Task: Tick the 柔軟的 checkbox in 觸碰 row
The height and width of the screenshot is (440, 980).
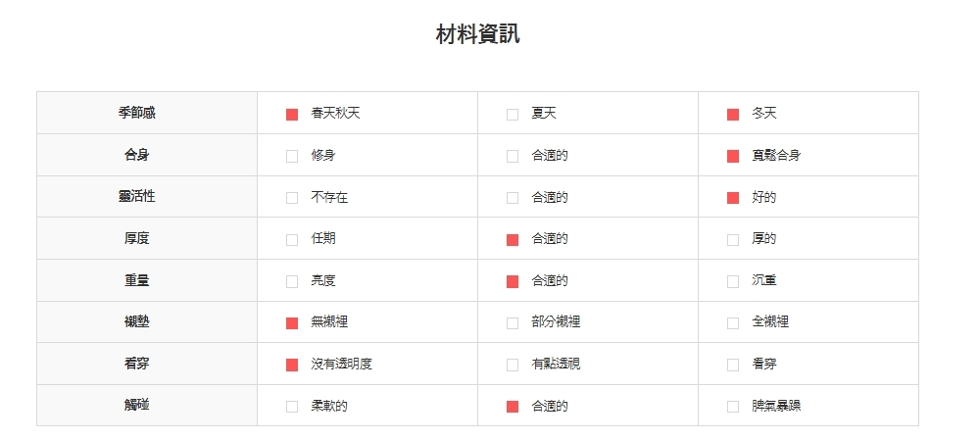Action: click(x=292, y=406)
